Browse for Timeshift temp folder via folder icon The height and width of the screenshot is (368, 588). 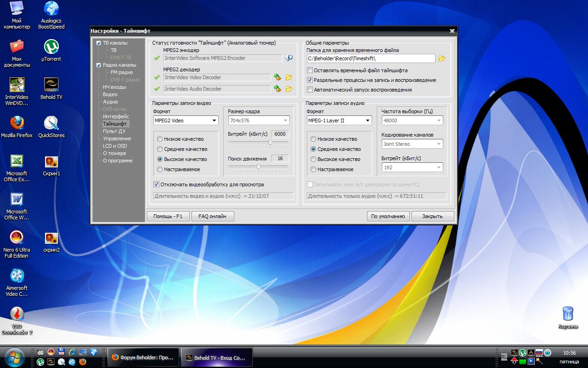[442, 58]
